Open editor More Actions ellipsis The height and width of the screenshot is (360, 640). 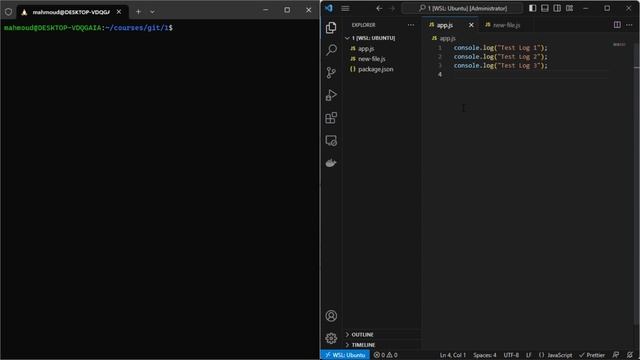click(x=629, y=25)
